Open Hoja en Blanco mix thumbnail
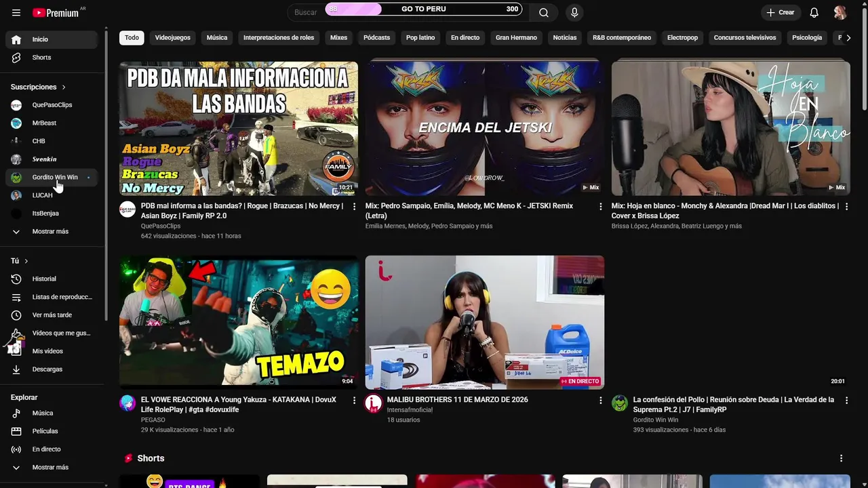 (x=730, y=128)
